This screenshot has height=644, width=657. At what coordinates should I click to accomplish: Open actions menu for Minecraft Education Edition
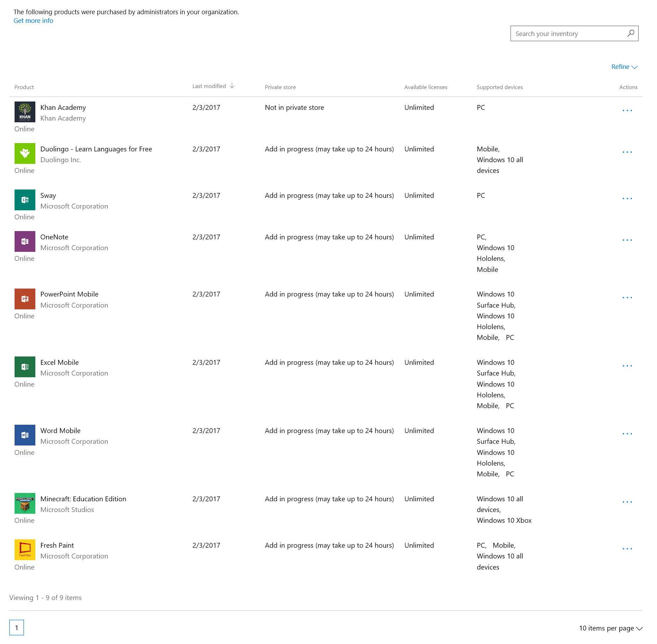[627, 502]
